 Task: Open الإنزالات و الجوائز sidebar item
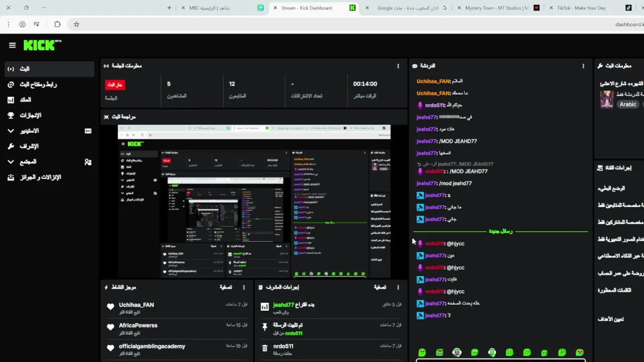point(49,177)
